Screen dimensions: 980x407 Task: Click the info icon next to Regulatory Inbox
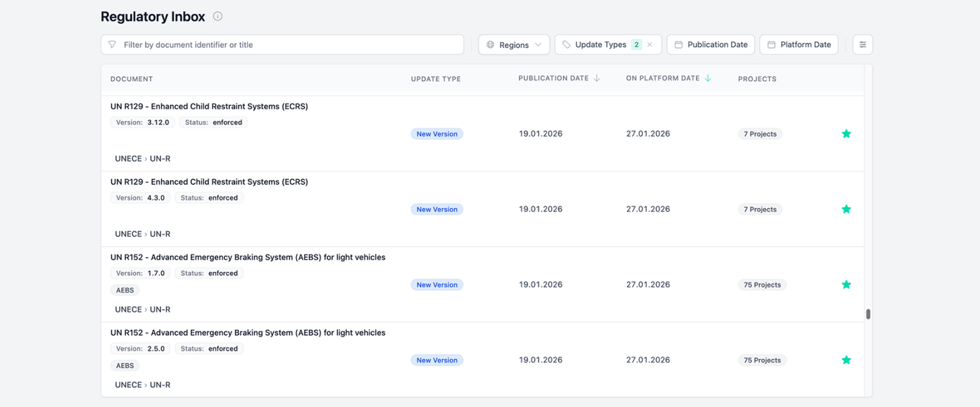[x=218, y=16]
